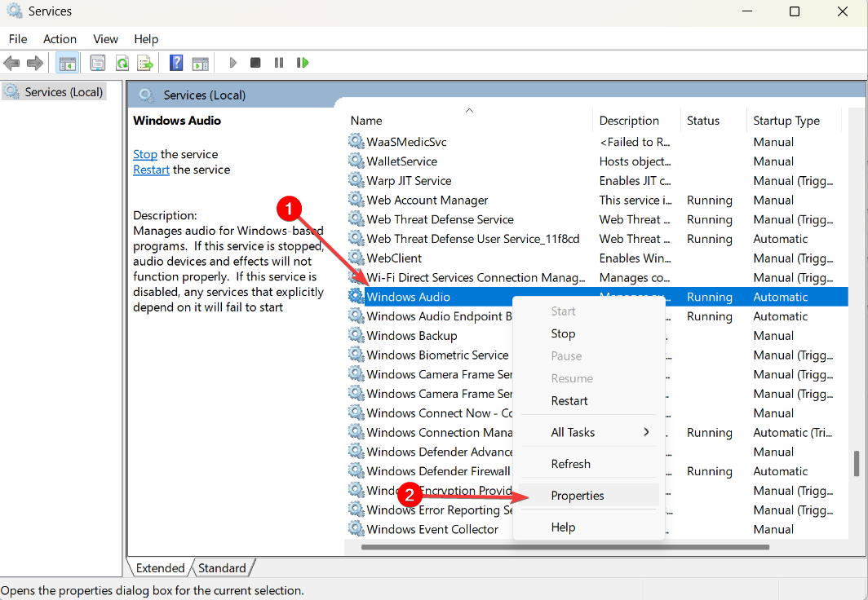Choose Properties in the context menu
Viewport: 868px width, 600px height.
click(588, 496)
